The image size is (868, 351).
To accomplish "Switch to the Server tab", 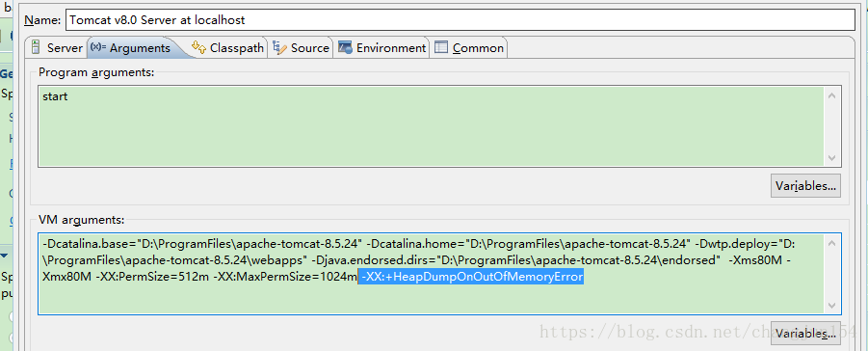I will click(x=57, y=47).
